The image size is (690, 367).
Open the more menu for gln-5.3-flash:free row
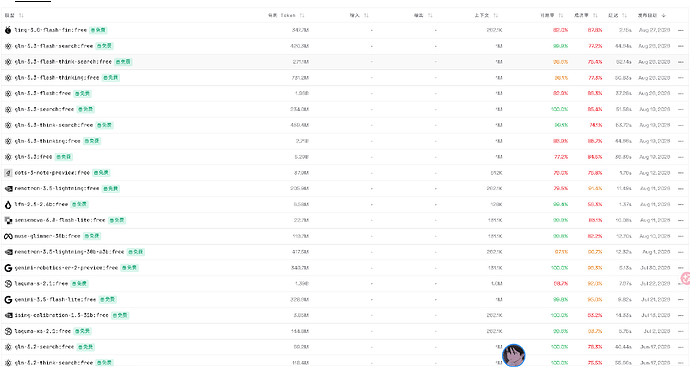pos(681,94)
